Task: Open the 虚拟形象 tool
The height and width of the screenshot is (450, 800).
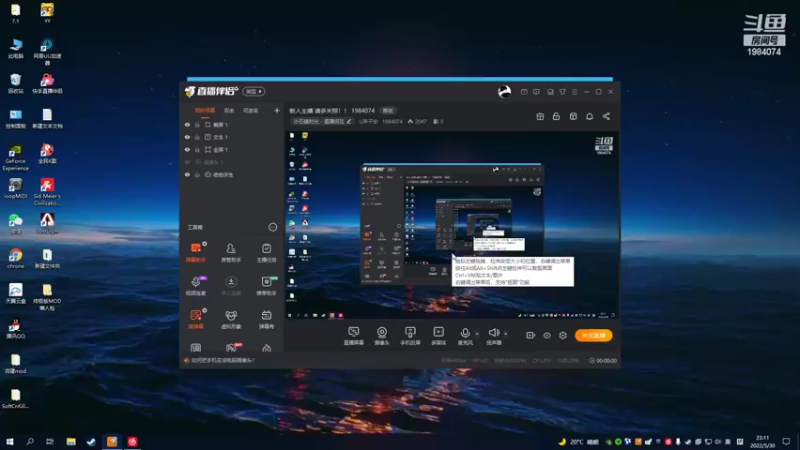Action: 231,319
